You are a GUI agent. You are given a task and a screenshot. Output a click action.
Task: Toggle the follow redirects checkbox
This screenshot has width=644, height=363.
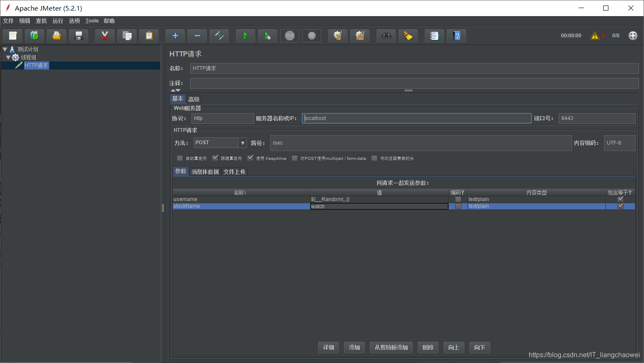click(x=215, y=158)
